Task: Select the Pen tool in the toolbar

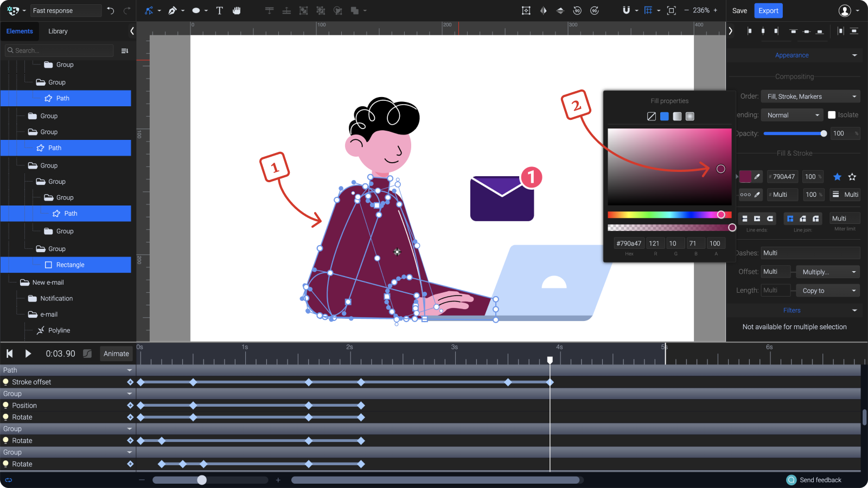Action: pos(173,10)
